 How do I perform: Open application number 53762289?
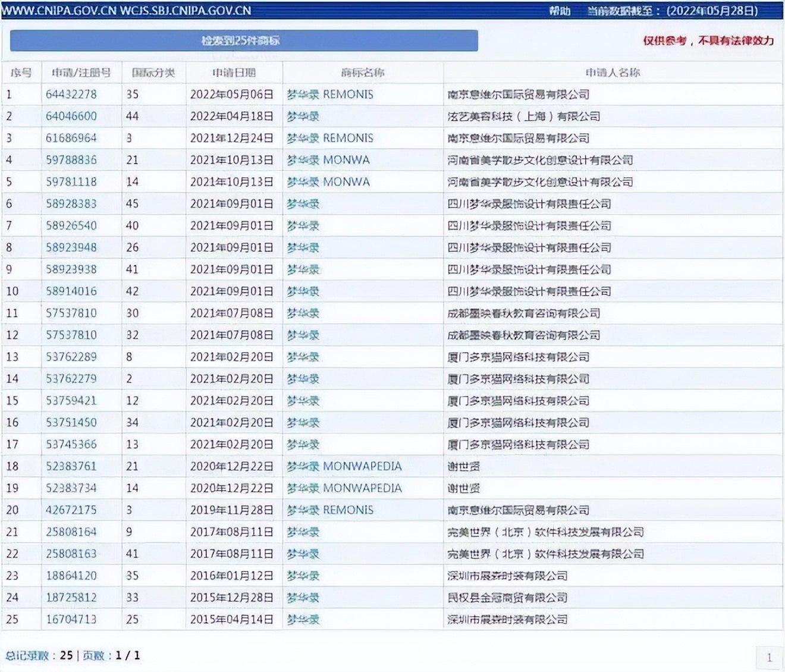[x=71, y=357]
